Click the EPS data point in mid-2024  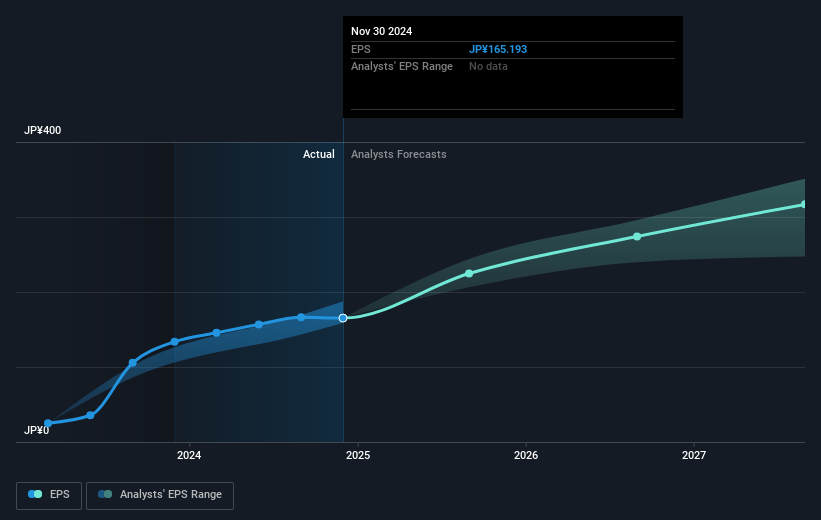click(259, 325)
